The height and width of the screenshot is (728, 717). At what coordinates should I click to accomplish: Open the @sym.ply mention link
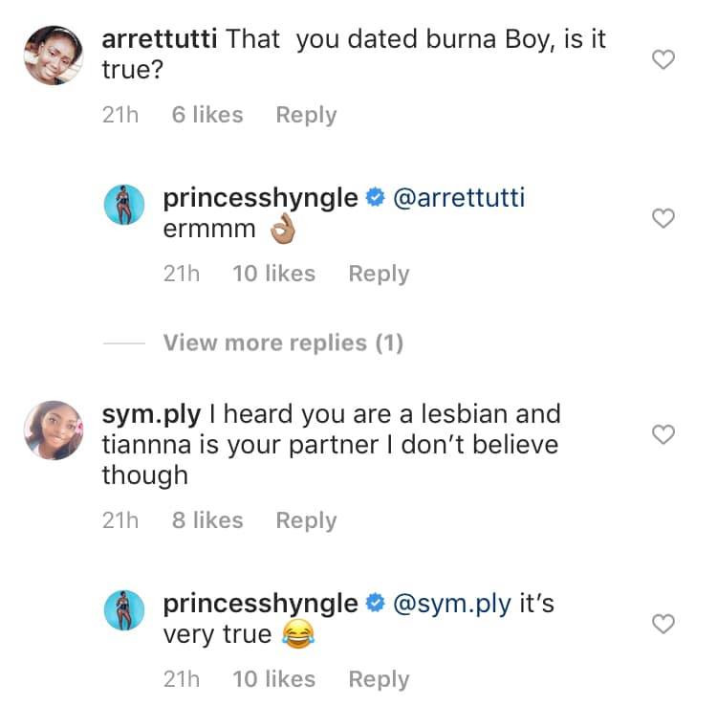pos(451,604)
